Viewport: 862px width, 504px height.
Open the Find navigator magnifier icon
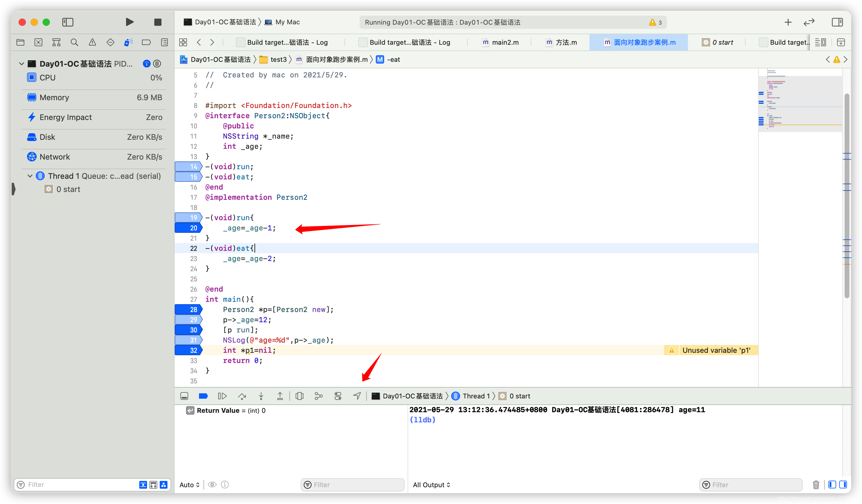tap(74, 42)
